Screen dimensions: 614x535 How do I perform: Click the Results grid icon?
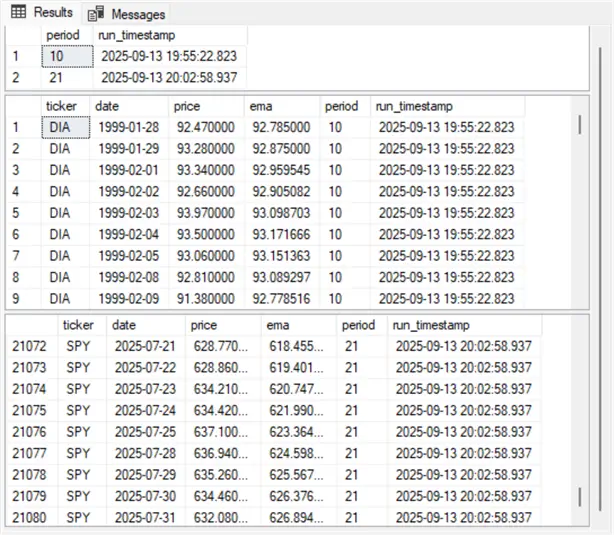click(18, 12)
